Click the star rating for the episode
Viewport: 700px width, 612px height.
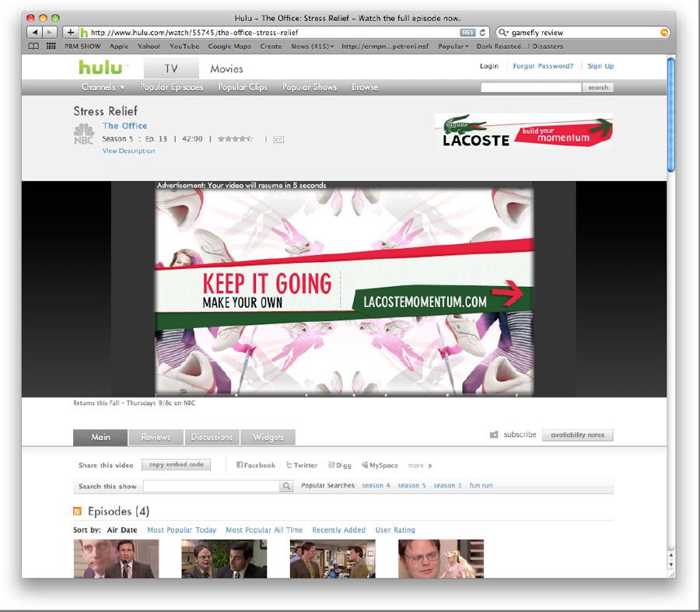click(x=235, y=139)
